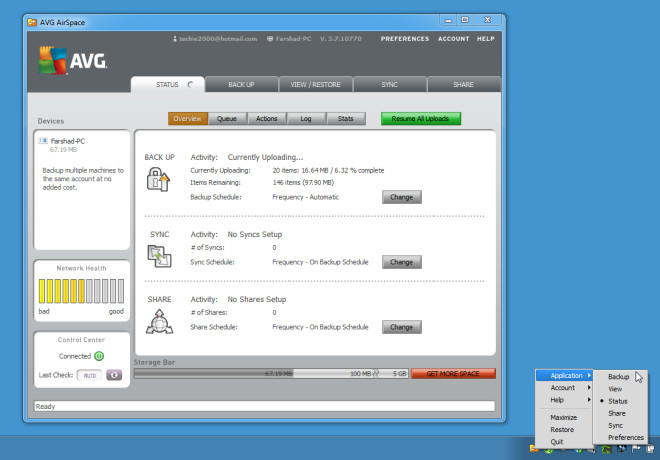Click the computer icon beside Farshad-PC in header

[x=270, y=39]
